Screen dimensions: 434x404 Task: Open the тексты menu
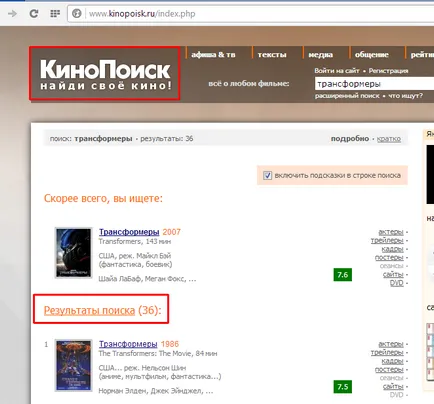[272, 55]
